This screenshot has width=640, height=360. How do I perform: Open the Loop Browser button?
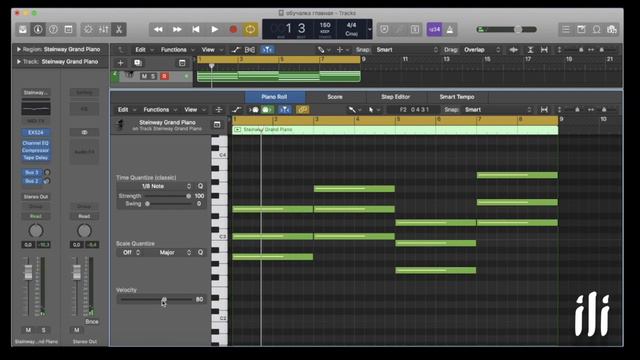point(596,29)
